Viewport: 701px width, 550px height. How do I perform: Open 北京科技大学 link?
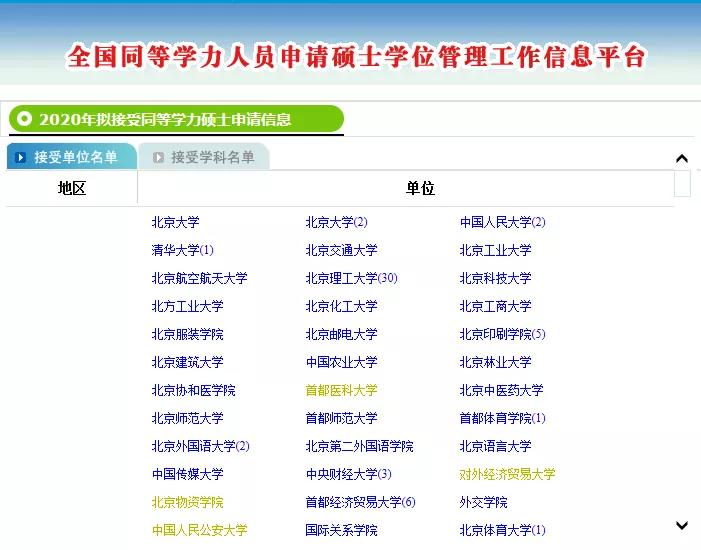click(495, 278)
